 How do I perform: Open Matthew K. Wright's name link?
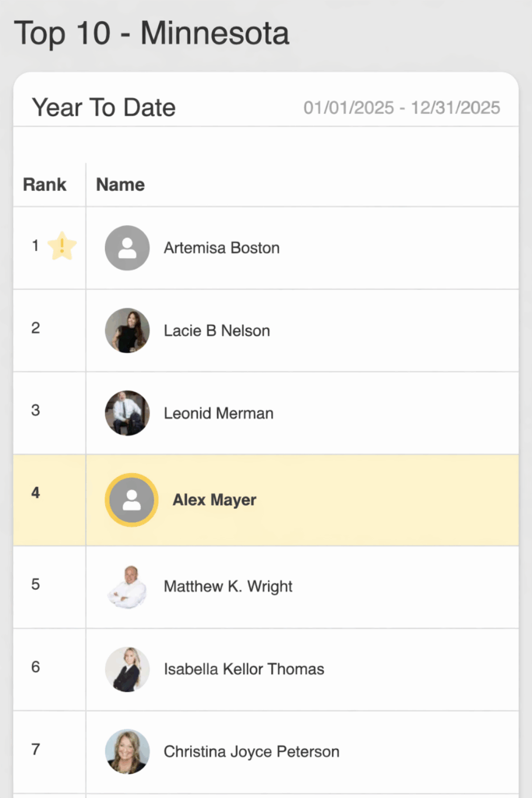point(228,587)
